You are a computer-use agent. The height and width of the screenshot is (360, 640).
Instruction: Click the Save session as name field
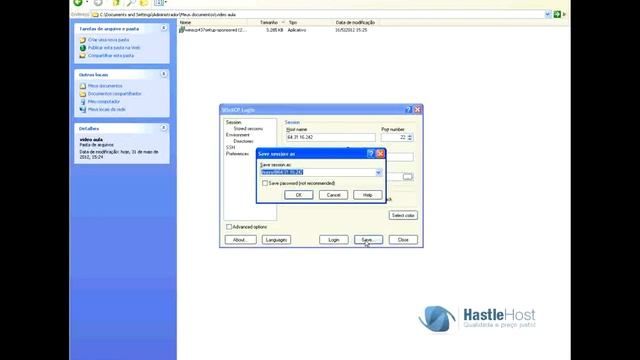[318, 173]
